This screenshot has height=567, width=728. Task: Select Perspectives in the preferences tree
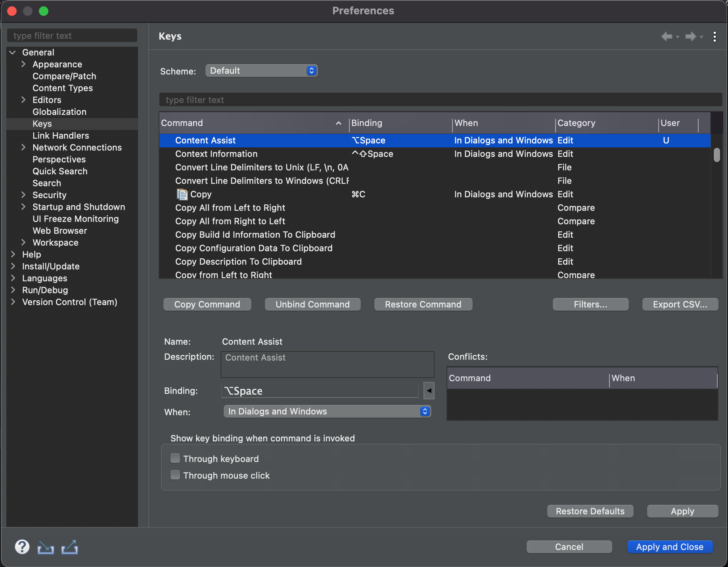[x=59, y=159]
